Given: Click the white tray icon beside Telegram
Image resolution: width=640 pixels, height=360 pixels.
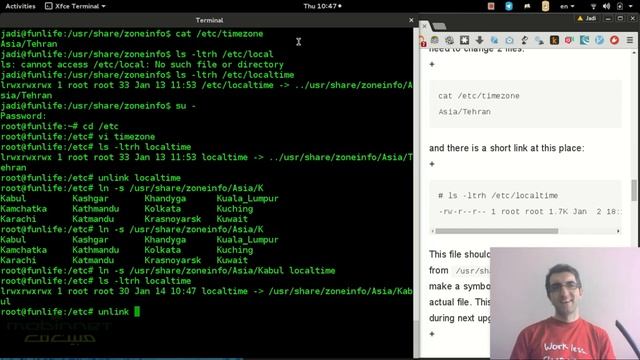Looking at the screenshot, I should (527, 6).
